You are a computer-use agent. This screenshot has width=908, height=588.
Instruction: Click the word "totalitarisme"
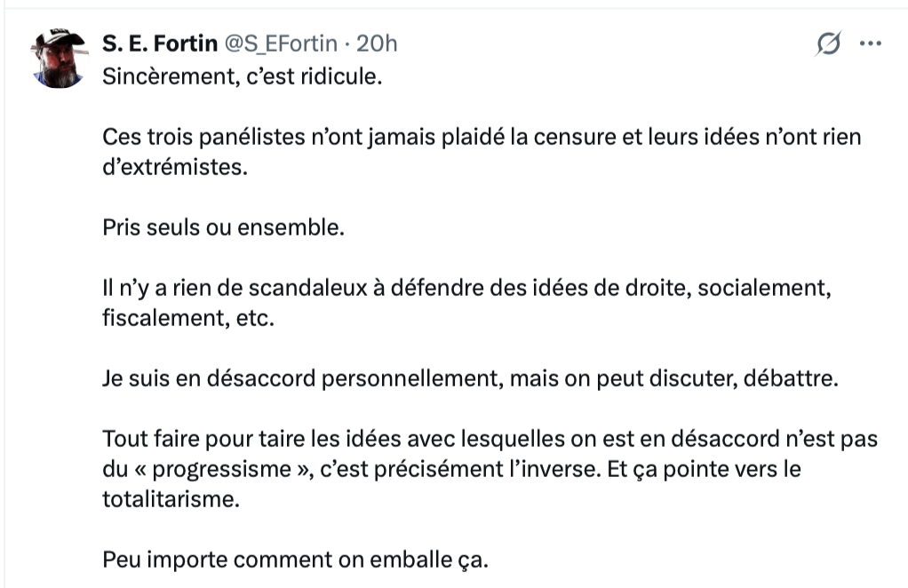tap(171, 498)
